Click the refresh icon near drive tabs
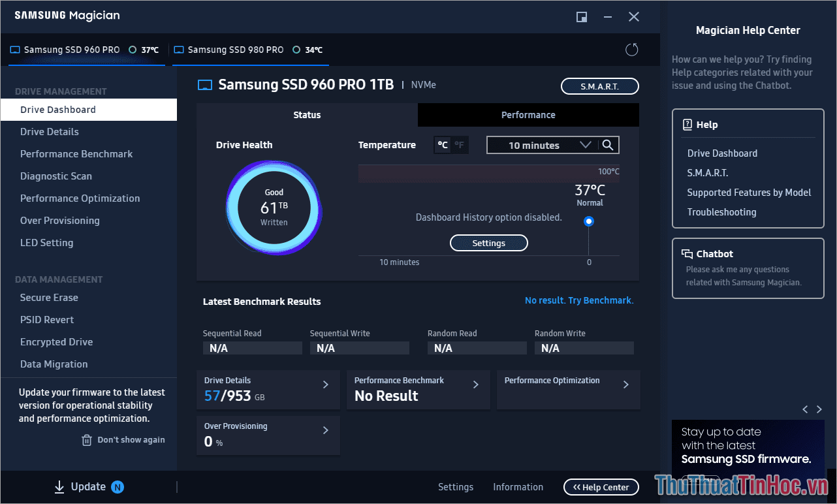 click(x=631, y=50)
